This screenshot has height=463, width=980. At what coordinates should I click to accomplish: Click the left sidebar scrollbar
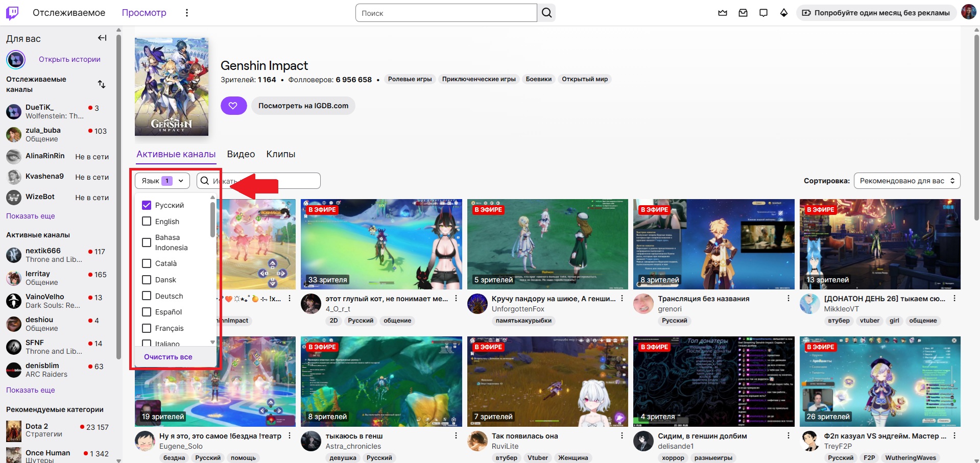point(118,197)
